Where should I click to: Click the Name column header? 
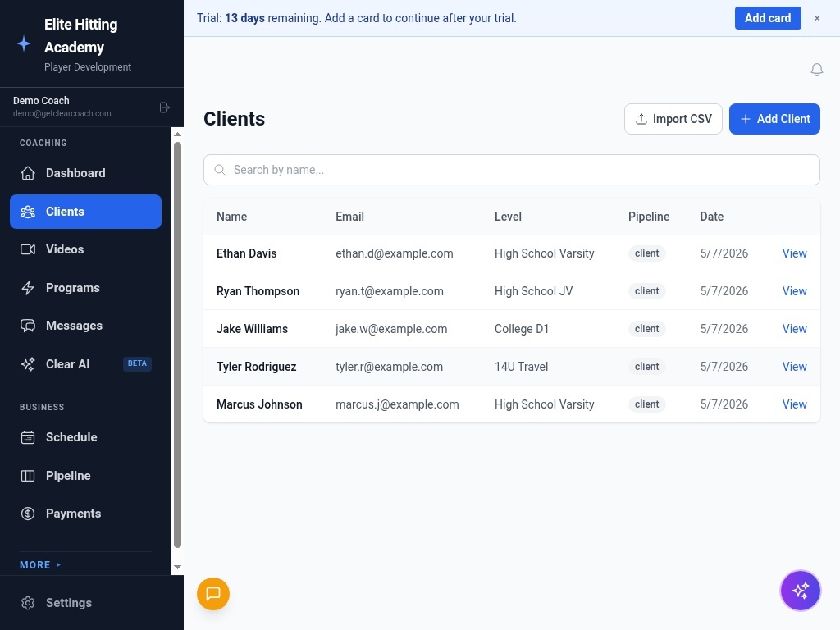point(231,217)
